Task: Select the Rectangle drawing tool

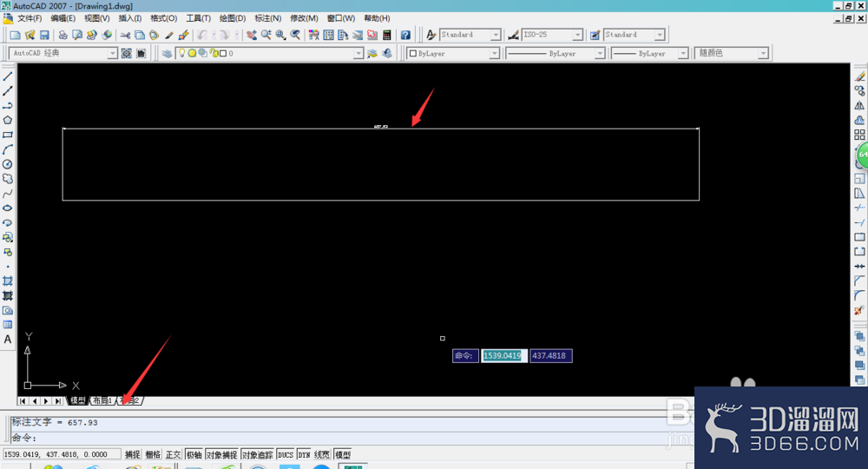Action: tap(8, 135)
